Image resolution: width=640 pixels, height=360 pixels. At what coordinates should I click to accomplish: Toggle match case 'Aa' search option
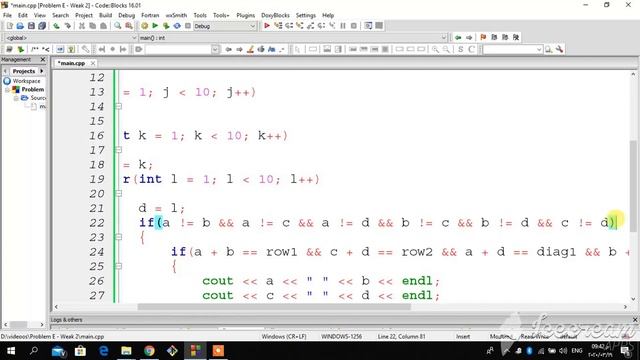[272, 49]
